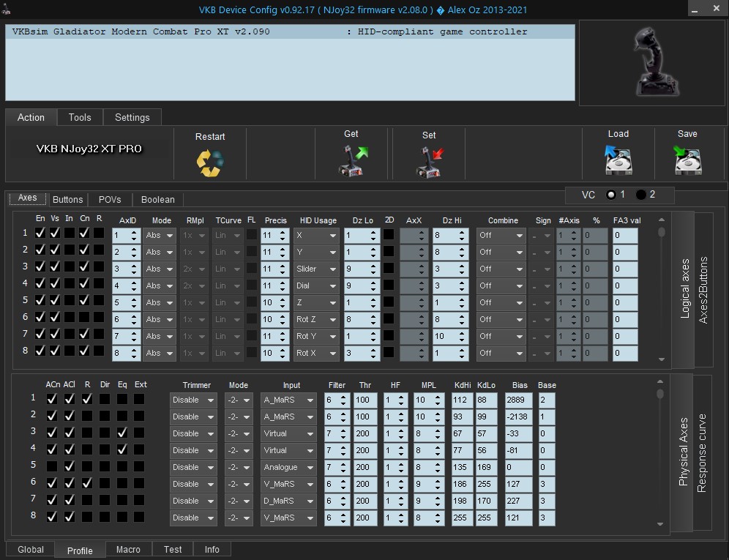Open Input dropdown showing Analogue
The height and width of the screenshot is (560, 729).
(x=288, y=467)
